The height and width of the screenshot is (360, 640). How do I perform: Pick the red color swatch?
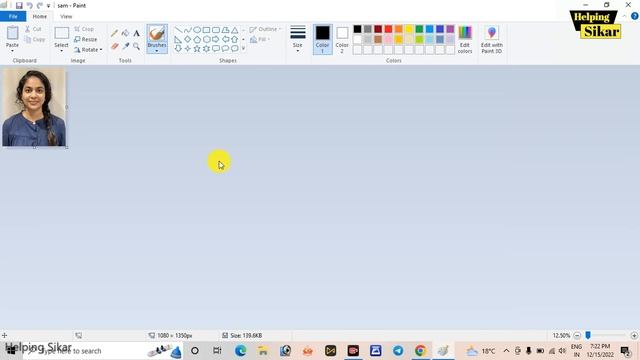[388, 29]
